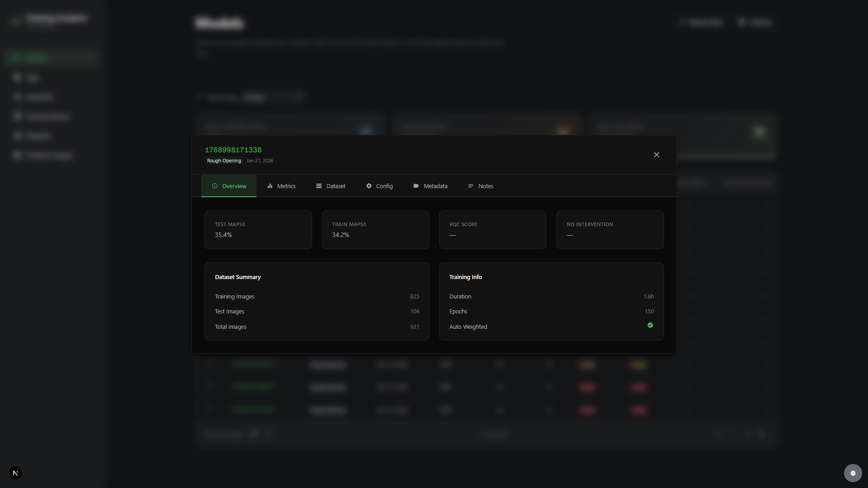Click the Dataset Summary heading

[x=238, y=277]
